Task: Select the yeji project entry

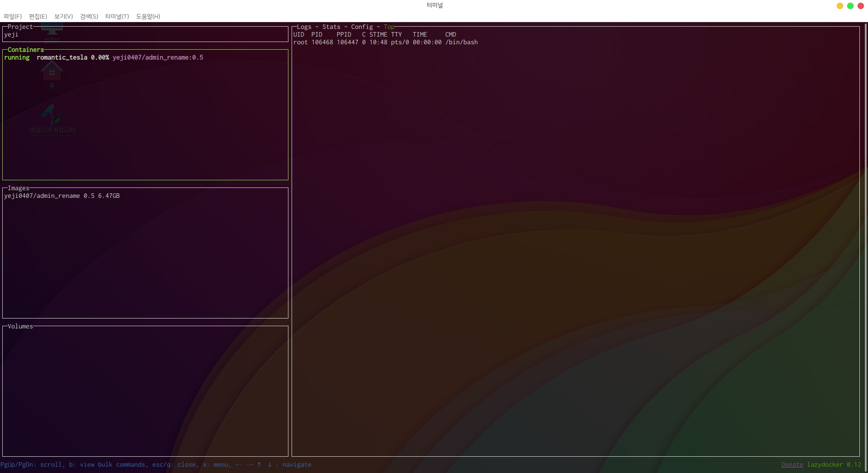Action: 11,34
